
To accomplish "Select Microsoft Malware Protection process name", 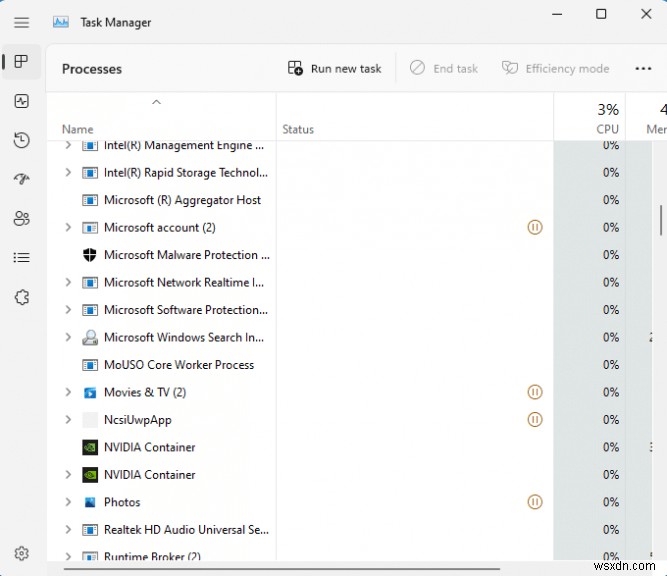I will click(x=187, y=255).
